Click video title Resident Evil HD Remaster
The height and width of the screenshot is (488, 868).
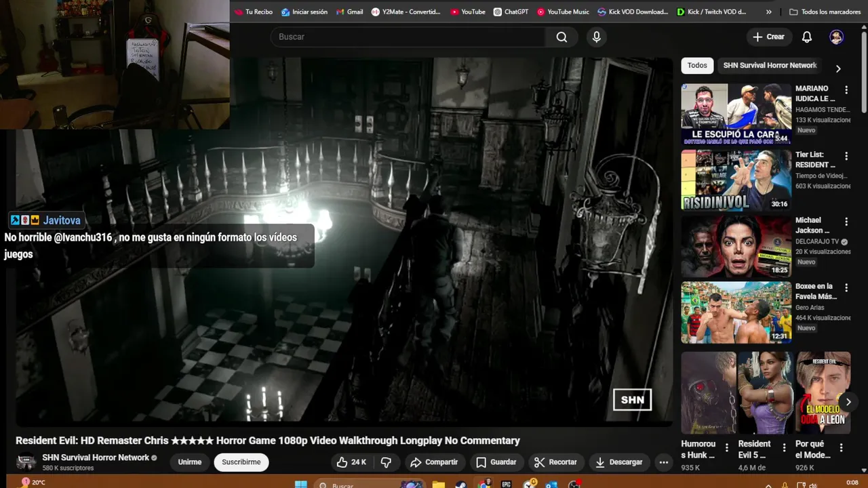tap(268, 441)
